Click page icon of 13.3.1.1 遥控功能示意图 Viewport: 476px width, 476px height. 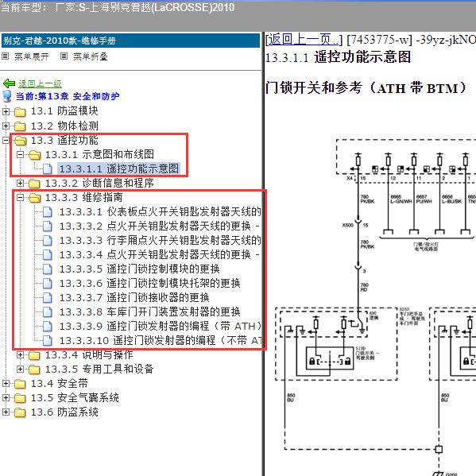point(48,168)
